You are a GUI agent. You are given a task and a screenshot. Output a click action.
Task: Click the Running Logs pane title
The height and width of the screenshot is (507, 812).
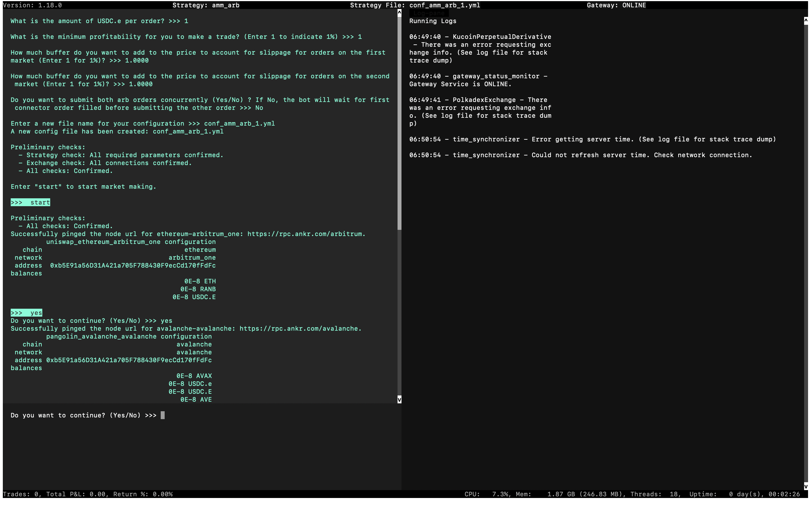(433, 21)
